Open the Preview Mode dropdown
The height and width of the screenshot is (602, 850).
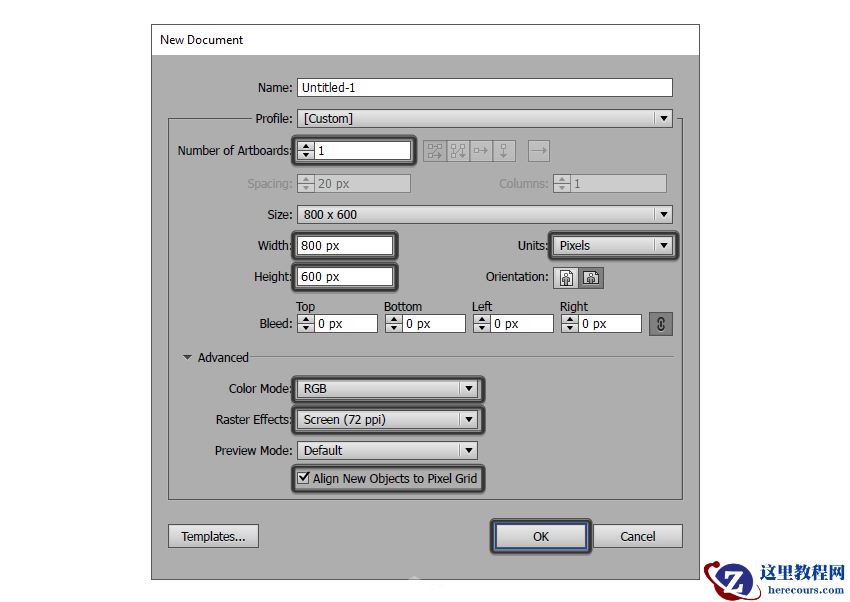click(387, 450)
